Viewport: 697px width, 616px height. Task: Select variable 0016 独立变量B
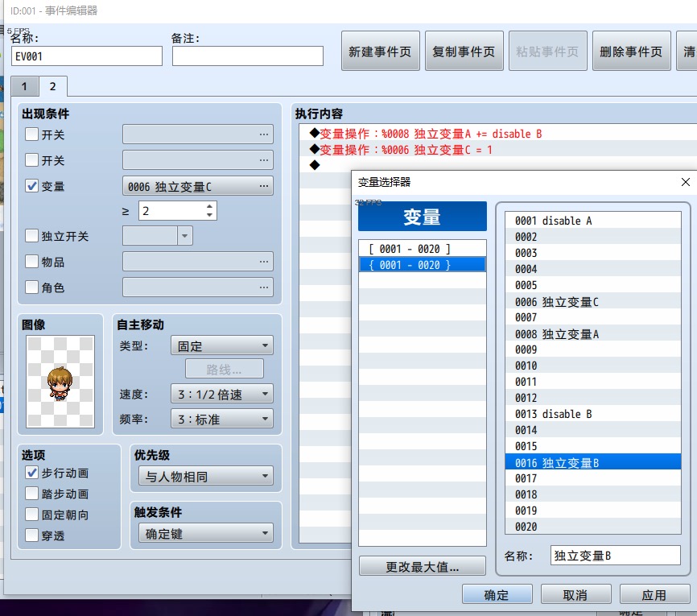click(593, 462)
